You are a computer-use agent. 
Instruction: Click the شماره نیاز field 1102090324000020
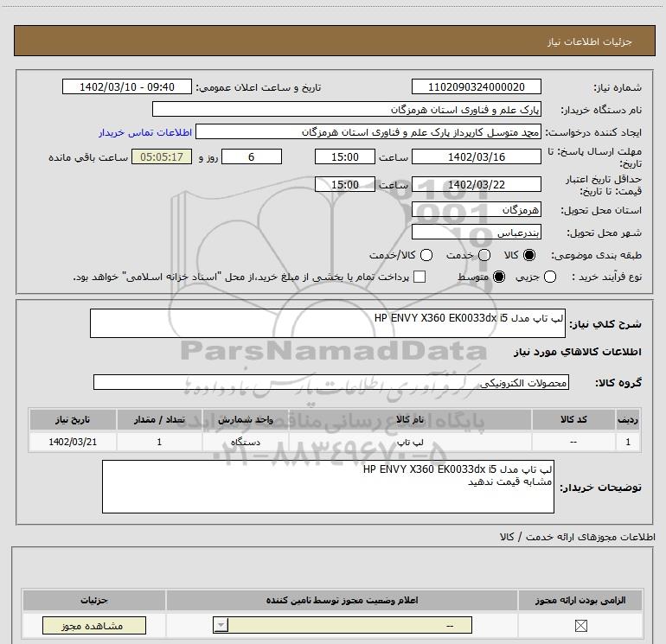coord(476,86)
